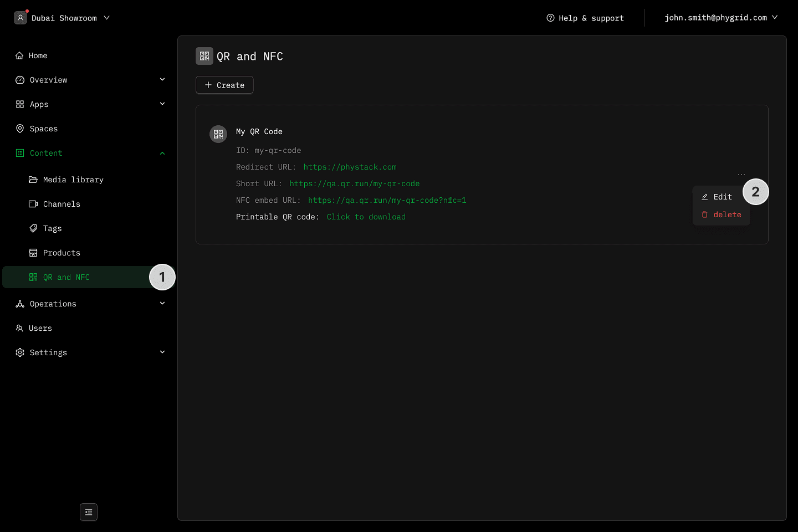Click the sidebar collapse icon at bottom
This screenshot has width=798, height=532.
click(x=89, y=512)
